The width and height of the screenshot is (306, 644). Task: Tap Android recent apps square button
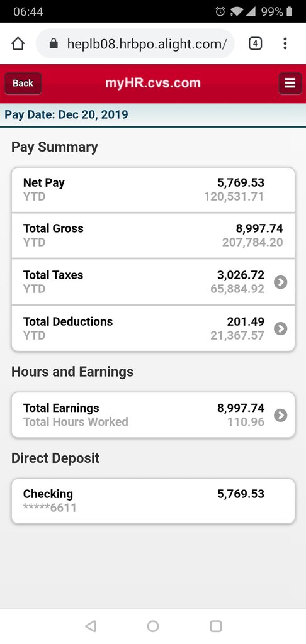coord(216,626)
